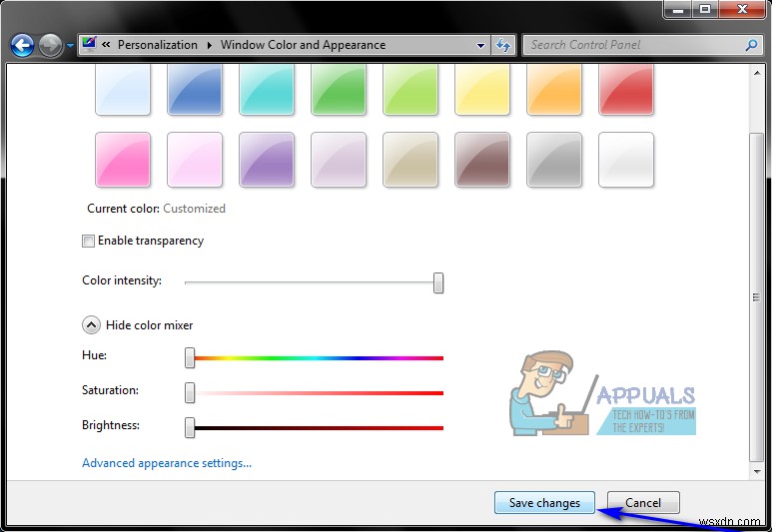Click the search magnifier icon
The image size is (772, 532).
click(x=751, y=45)
